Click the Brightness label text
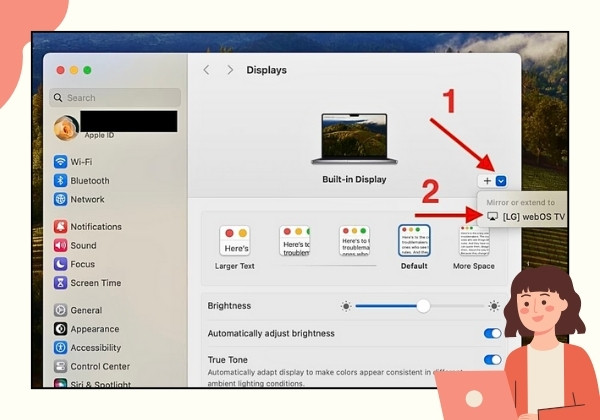600x420 pixels. point(229,306)
